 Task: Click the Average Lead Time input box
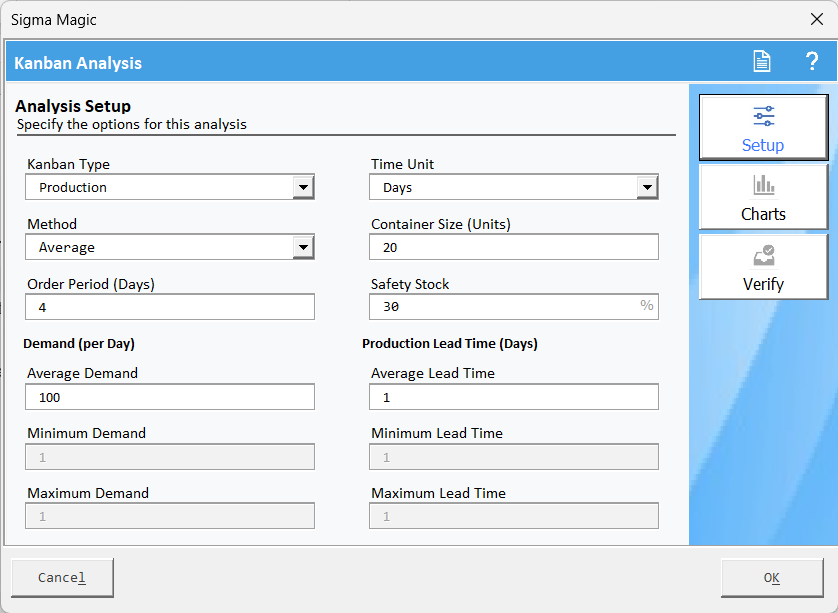pyautogui.click(x=514, y=397)
